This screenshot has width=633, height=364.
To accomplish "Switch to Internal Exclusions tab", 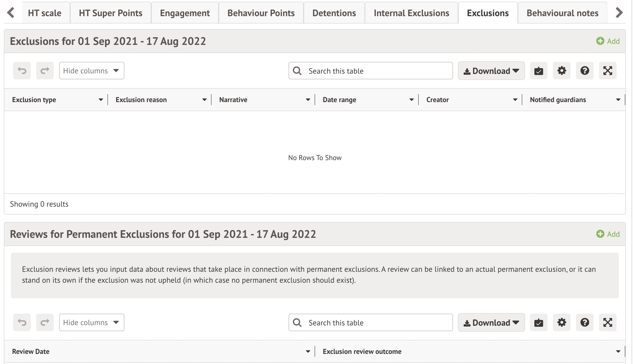I will pyautogui.click(x=411, y=13).
